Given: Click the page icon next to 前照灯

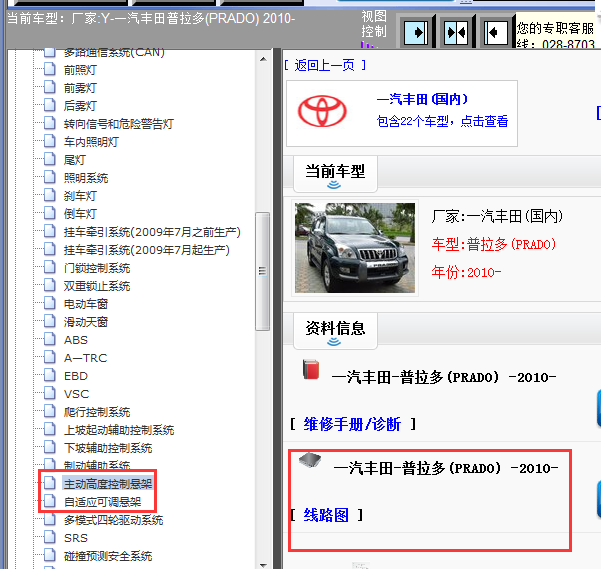Looking at the screenshot, I should tap(49, 69).
